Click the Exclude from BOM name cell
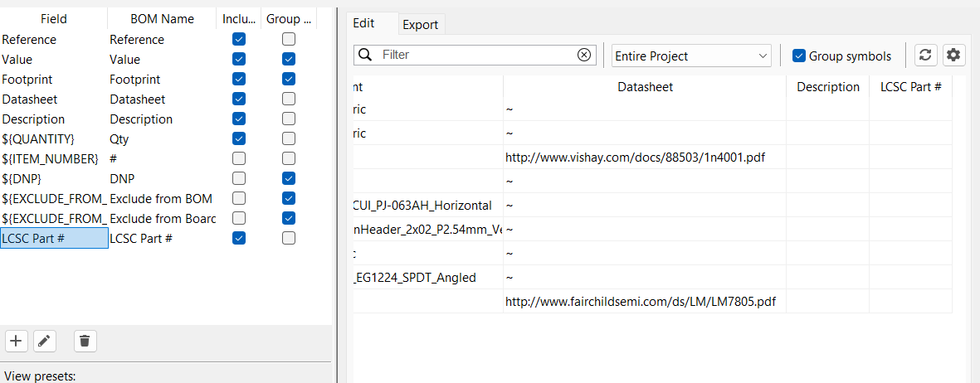The image size is (980, 383). pyautogui.click(x=163, y=198)
